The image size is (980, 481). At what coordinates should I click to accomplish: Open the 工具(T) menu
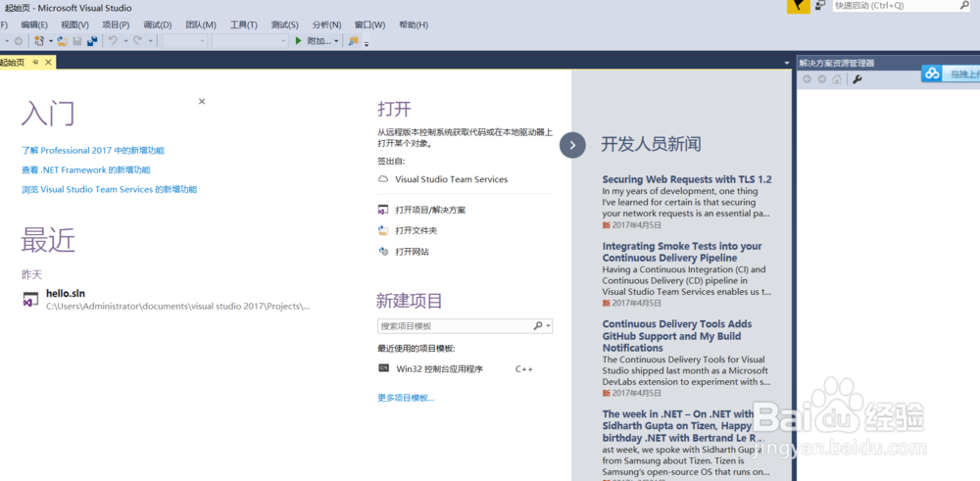coord(244,25)
